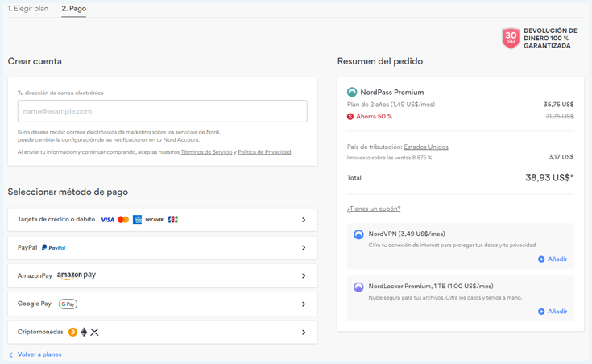Add NordVPN with the Añadir button

[553, 259]
